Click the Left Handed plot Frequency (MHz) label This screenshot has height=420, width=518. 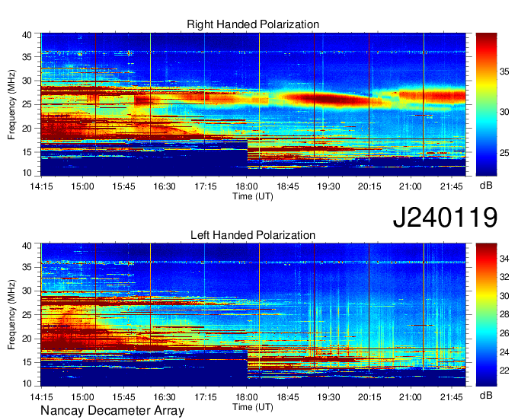coord(11,315)
